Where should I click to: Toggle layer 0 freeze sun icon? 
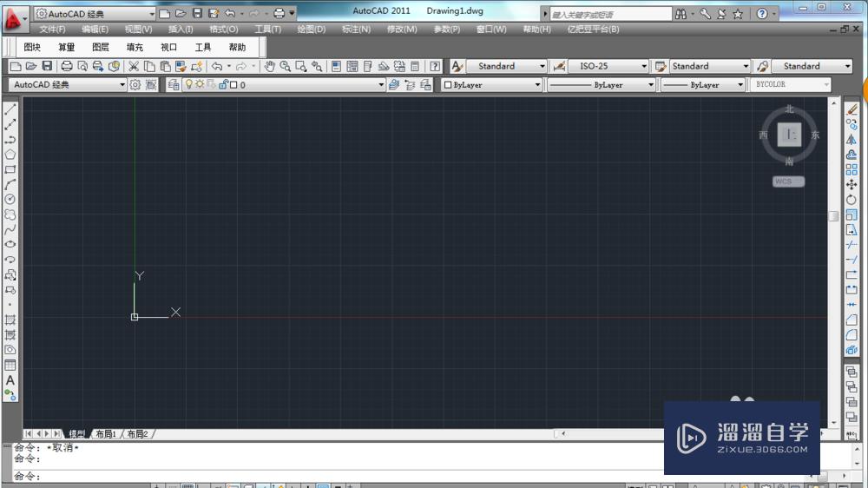pyautogui.click(x=200, y=84)
